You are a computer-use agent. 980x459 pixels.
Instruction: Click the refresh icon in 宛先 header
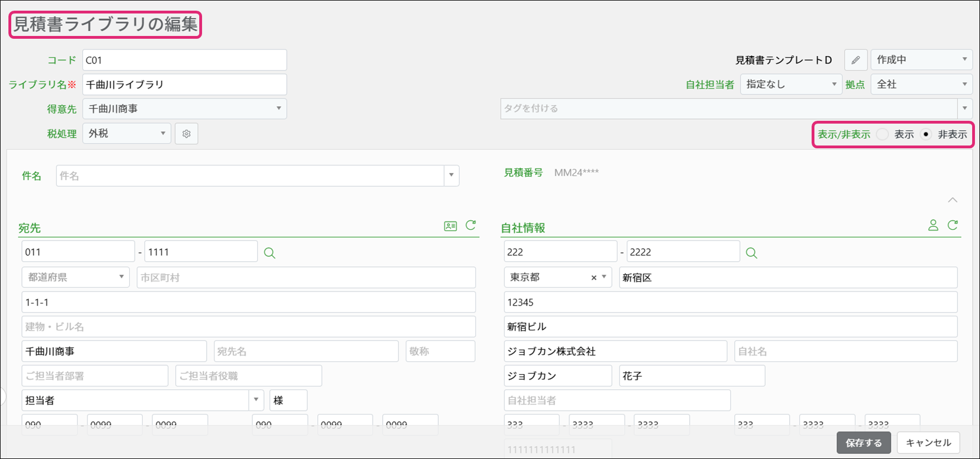(x=471, y=225)
